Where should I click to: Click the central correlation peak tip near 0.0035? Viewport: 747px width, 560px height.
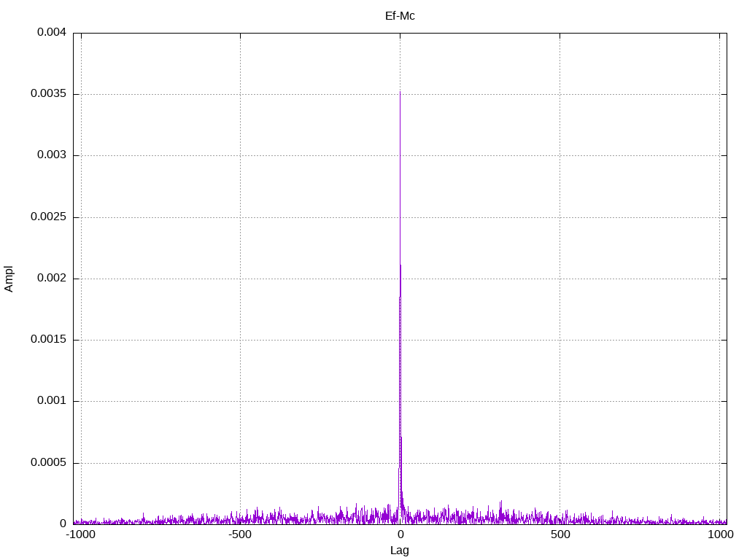point(400,93)
